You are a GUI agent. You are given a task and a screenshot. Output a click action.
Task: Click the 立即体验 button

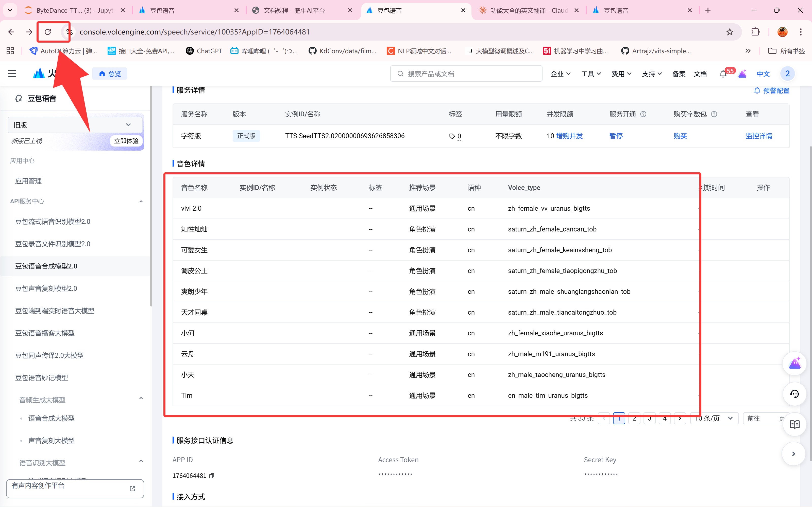(x=126, y=141)
